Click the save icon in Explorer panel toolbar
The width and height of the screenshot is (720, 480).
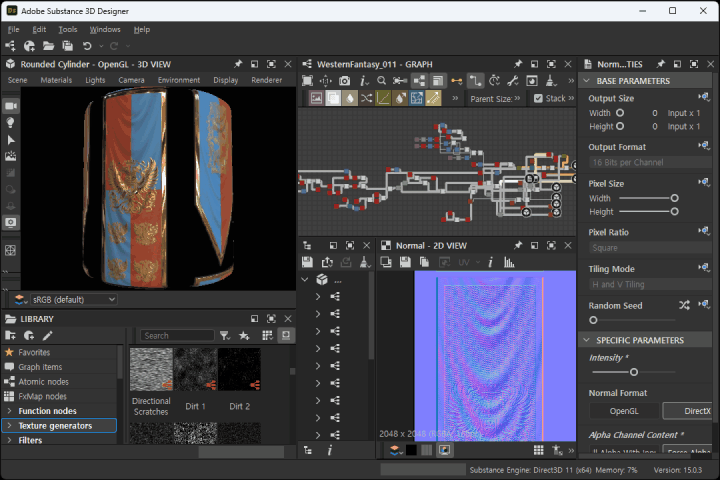coord(307,262)
